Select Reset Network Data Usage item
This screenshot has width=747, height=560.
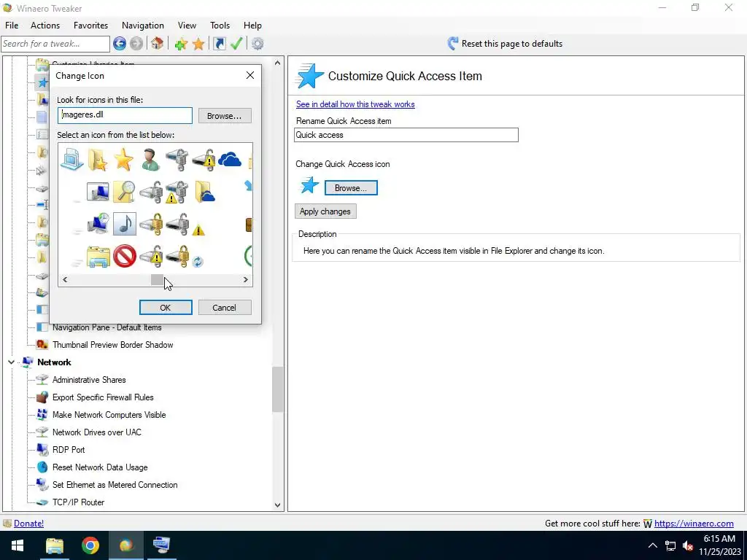(99, 467)
